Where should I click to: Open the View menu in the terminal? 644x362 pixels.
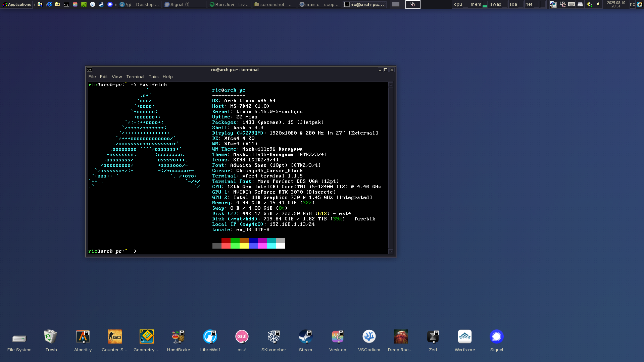(x=117, y=77)
